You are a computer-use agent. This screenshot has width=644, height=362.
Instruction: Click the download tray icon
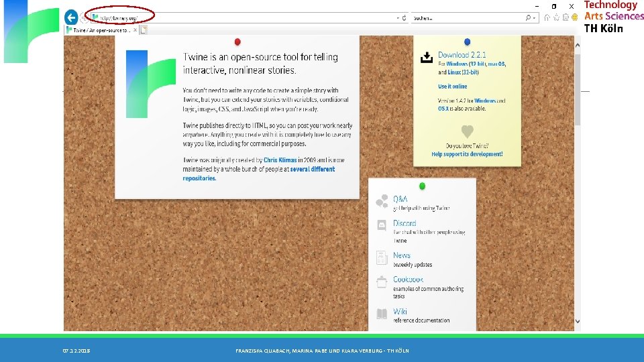click(x=427, y=58)
